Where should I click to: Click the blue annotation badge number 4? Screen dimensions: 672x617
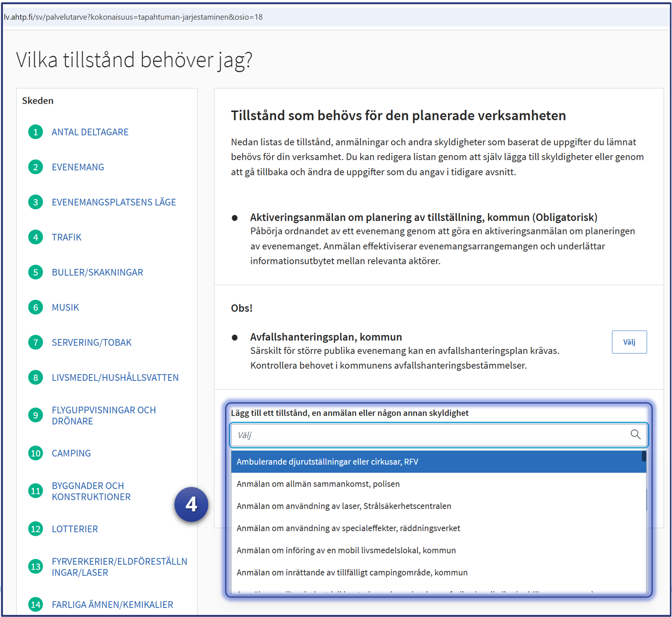tap(191, 504)
